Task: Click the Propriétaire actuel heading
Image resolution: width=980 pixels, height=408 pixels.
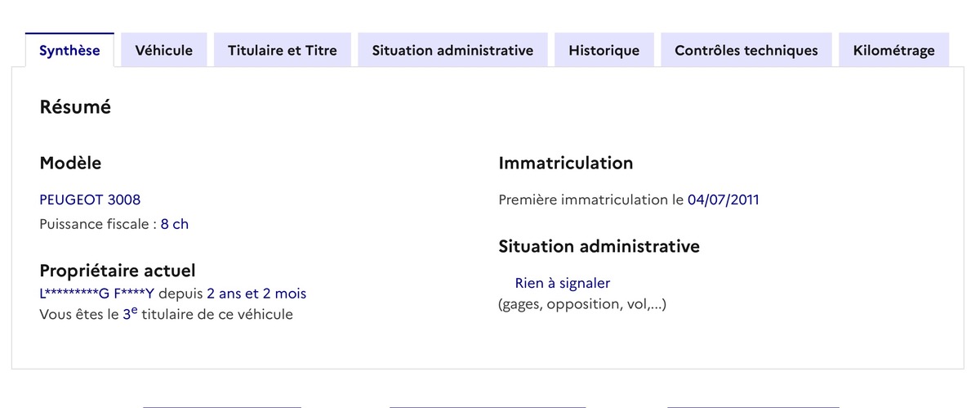Action: coord(118,271)
